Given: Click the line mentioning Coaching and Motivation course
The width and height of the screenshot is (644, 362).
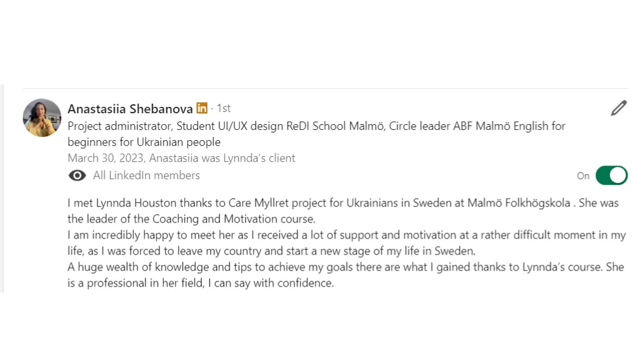Looking at the screenshot, I should (x=191, y=219).
